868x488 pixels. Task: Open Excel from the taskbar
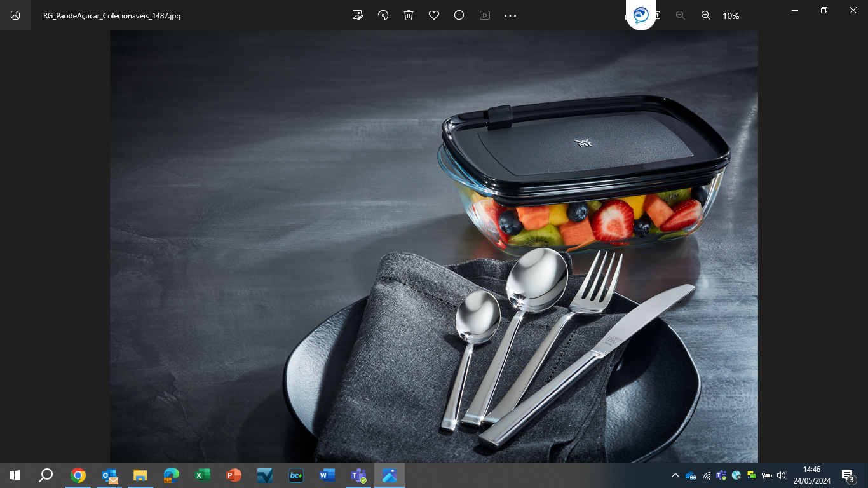(203, 475)
